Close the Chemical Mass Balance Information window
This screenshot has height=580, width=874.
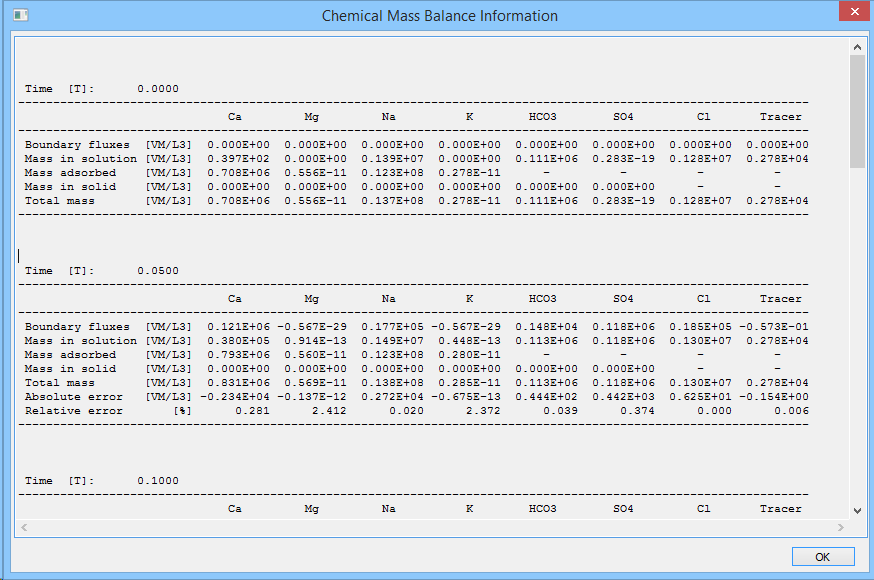855,11
